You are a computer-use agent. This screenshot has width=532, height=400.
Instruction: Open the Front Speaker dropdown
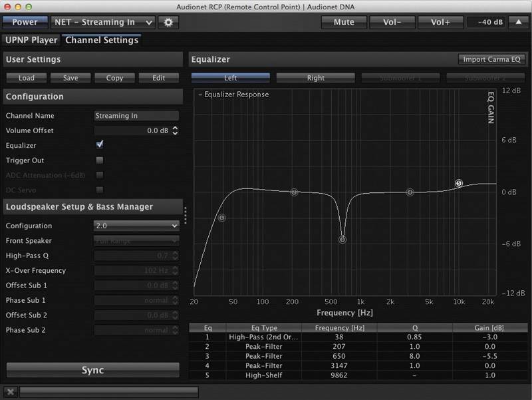136,241
